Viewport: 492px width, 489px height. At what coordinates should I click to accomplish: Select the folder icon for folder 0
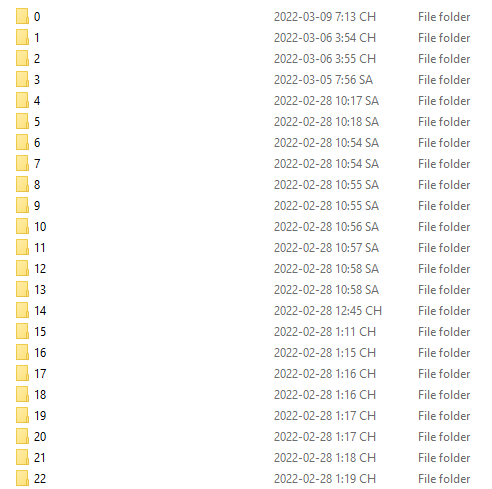click(22, 17)
